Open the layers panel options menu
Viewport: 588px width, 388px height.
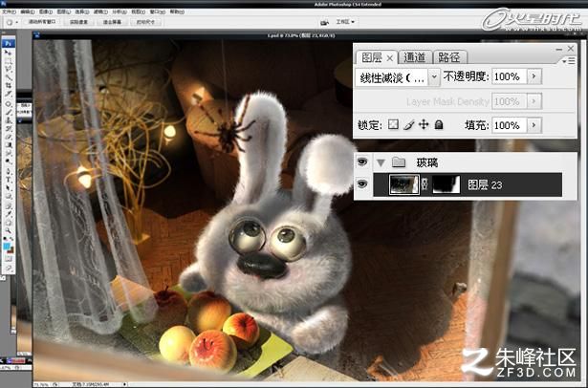(569, 60)
